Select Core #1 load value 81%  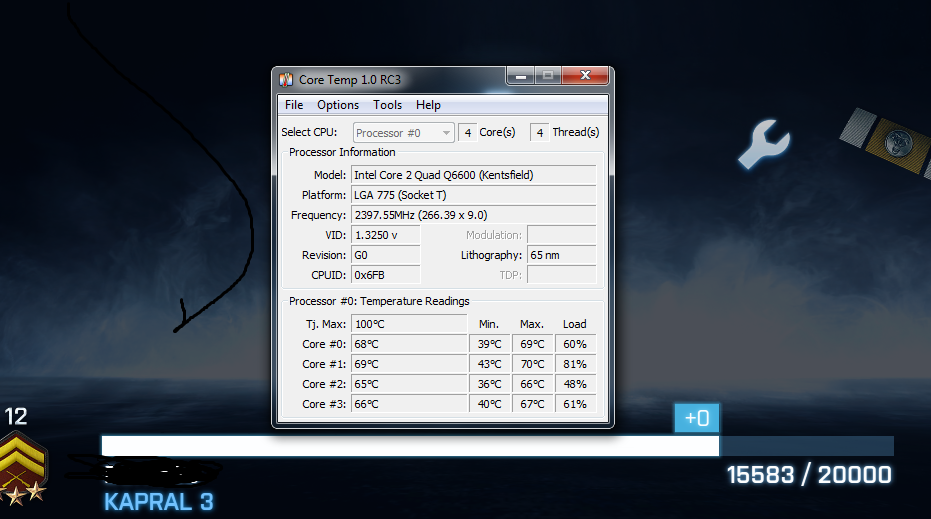coord(575,364)
